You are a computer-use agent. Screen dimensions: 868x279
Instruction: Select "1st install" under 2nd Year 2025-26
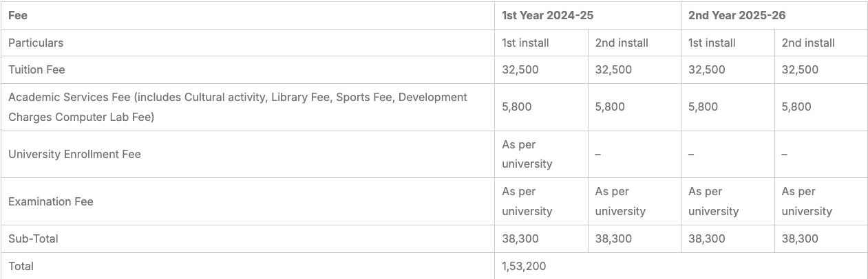712,43
